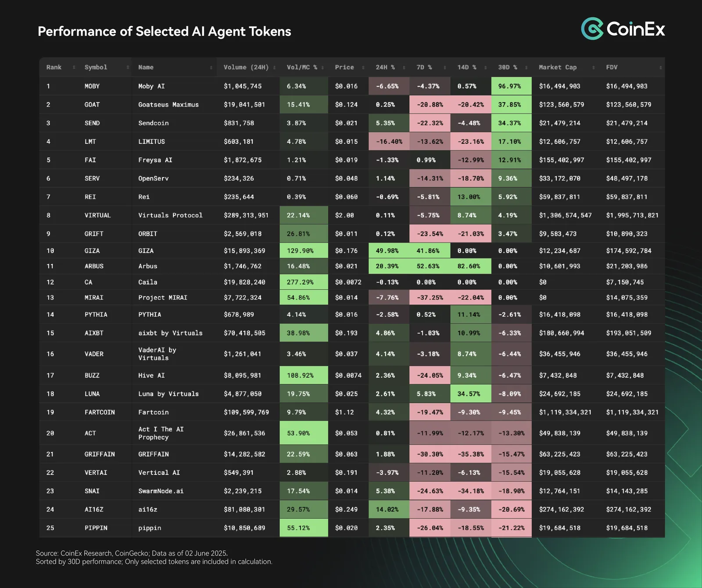Click Market Cap column sort arrows

click(x=594, y=68)
